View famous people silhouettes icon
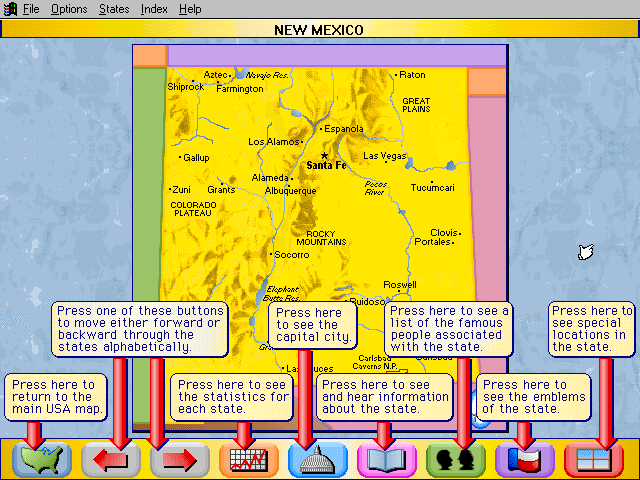This screenshot has height=480, width=640. coord(456,460)
